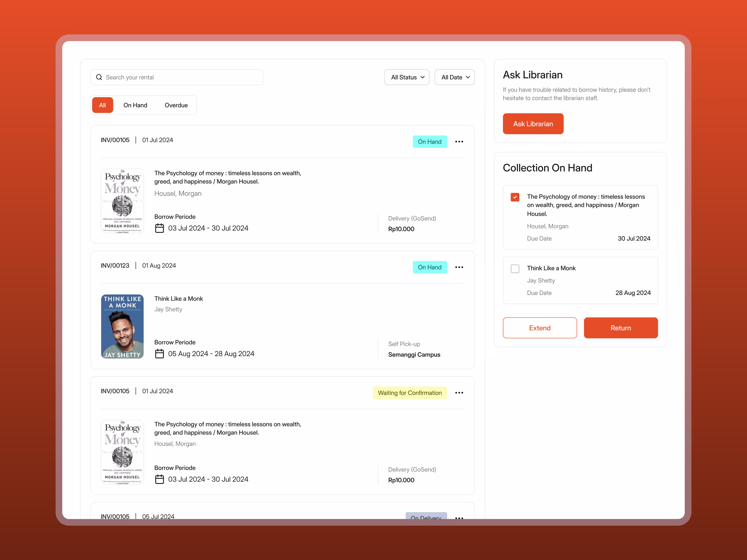Click the Ask Librarian heading
The height and width of the screenshot is (560, 747).
pyautogui.click(x=532, y=75)
